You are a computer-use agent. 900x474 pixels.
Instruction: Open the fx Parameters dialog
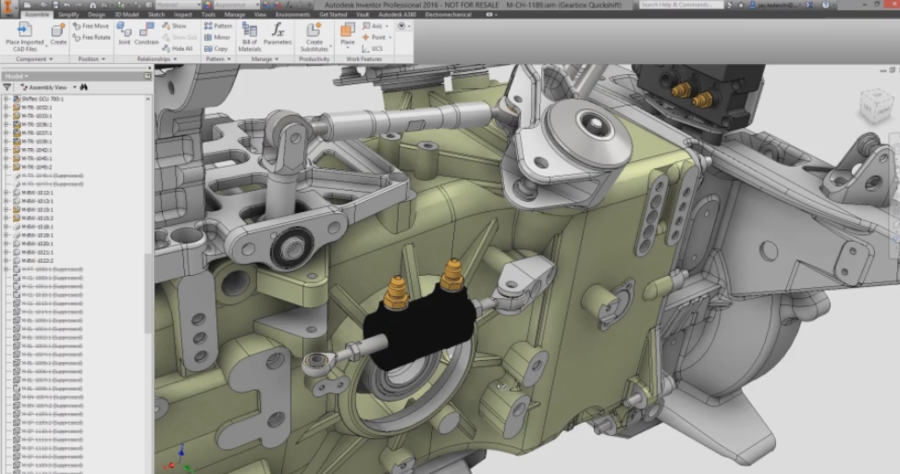(278, 34)
